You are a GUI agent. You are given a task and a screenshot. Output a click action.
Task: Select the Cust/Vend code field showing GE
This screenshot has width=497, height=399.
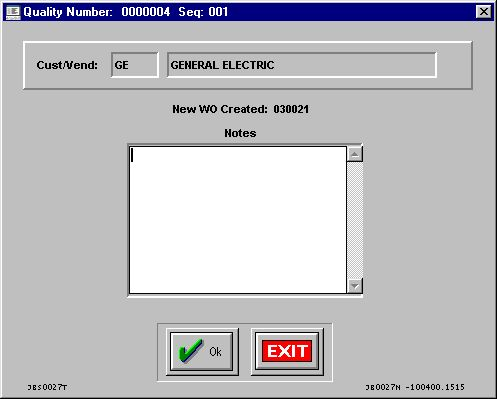click(x=135, y=65)
